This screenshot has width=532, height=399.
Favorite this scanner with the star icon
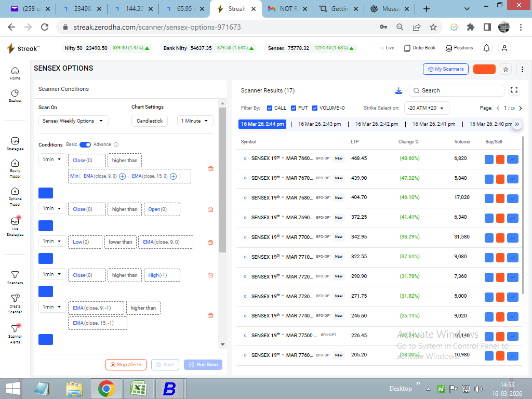click(506, 69)
